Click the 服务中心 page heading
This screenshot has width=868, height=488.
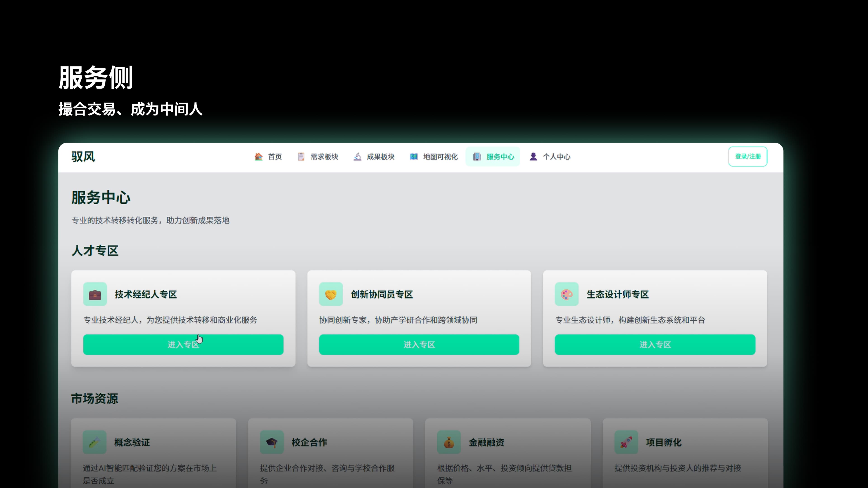(x=101, y=197)
